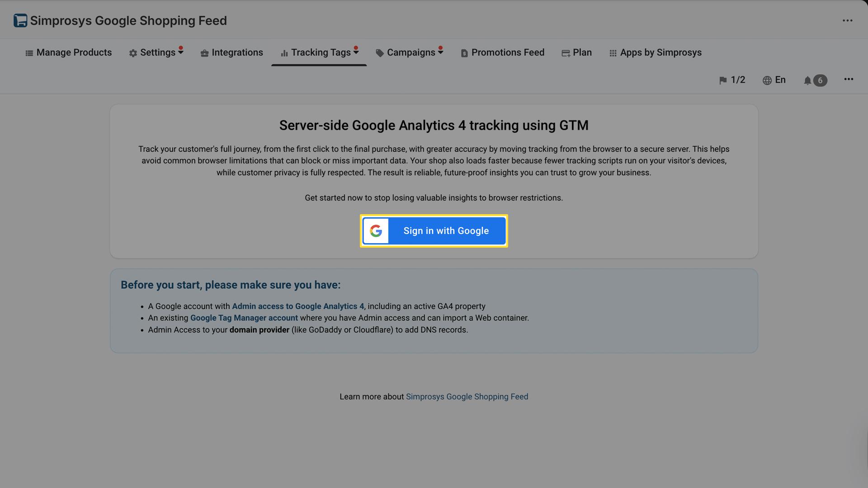This screenshot has height=488, width=868.
Task: Toggle the notification badge showing 6
Action: (x=820, y=80)
